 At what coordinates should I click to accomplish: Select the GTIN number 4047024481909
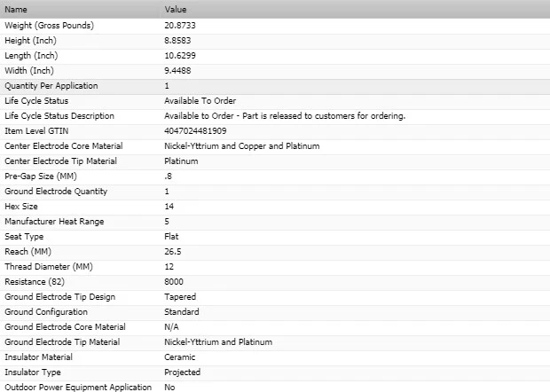tap(195, 131)
